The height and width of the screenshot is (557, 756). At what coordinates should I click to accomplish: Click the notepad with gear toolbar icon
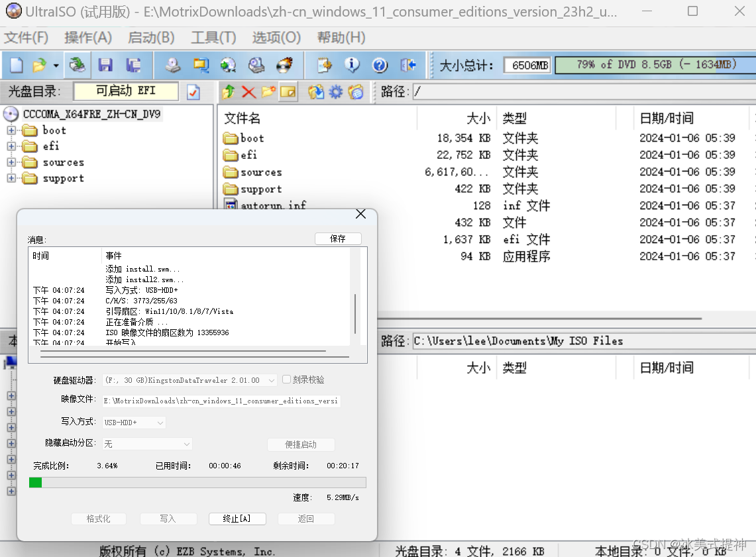coord(324,65)
